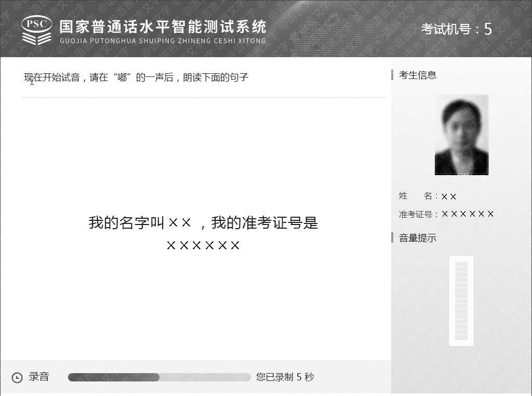Click the 准考证号 number field
This screenshot has width=532, height=396.
pyautogui.click(x=446, y=214)
